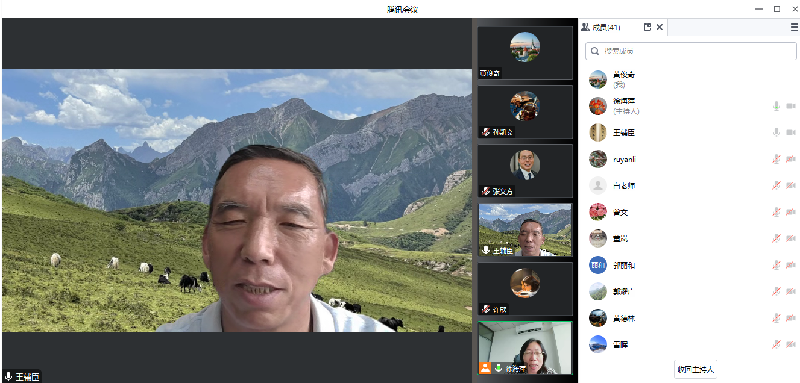
Task: Click muted mic icon in pink-flower avatar row
Action: [776, 212]
